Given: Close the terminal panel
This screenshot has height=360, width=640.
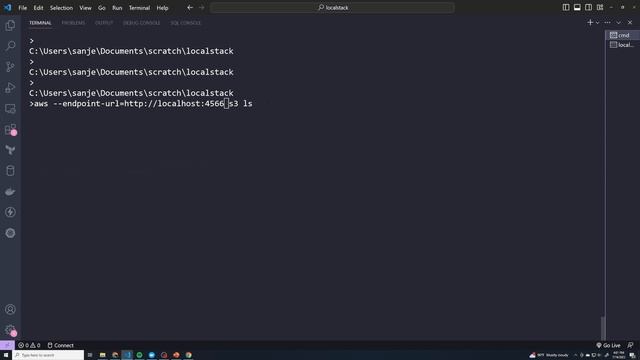Looking at the screenshot, I should 630,23.
